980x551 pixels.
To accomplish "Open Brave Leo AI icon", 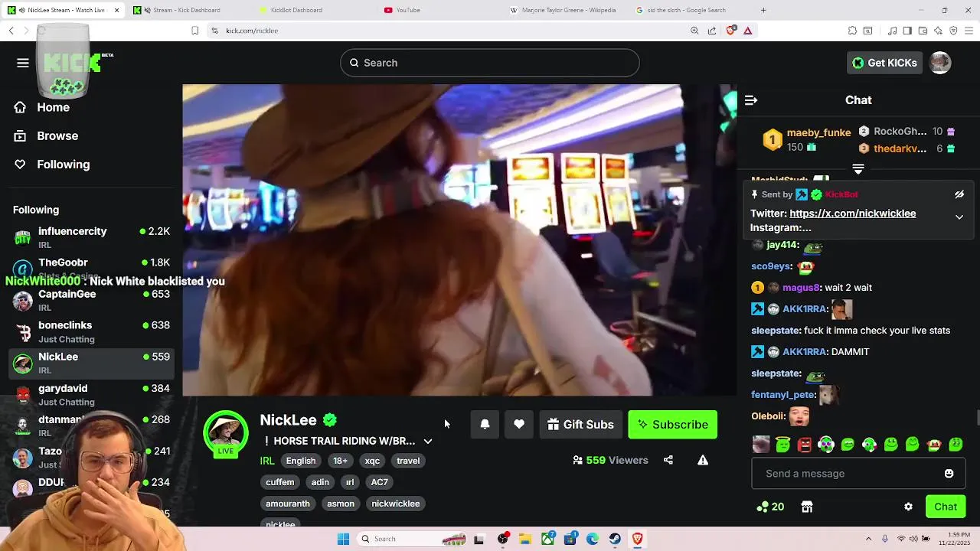I will [x=938, y=31].
